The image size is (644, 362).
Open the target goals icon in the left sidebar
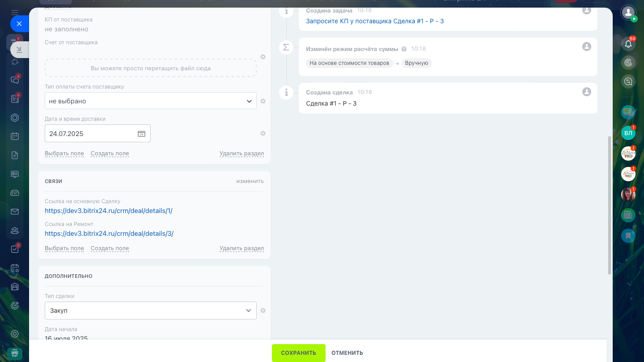tap(15, 306)
